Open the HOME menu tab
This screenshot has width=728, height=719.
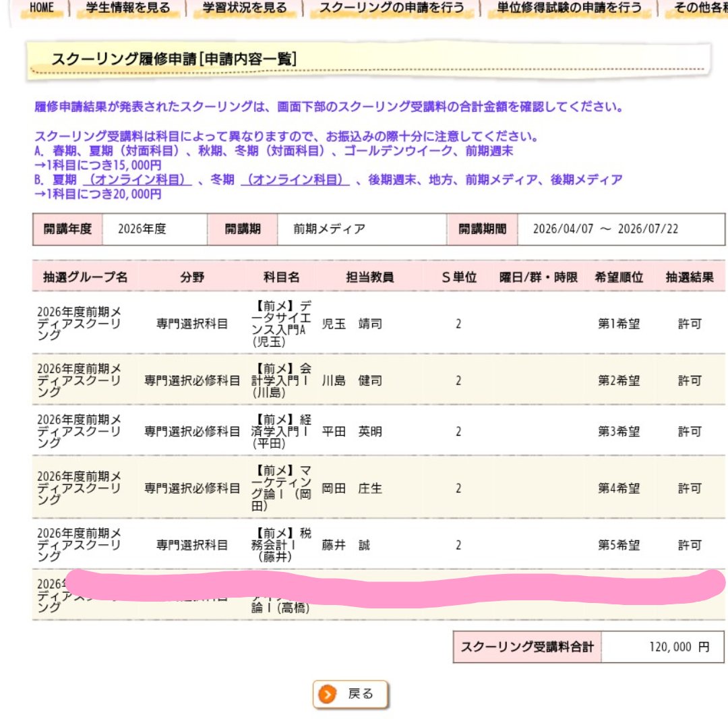pyautogui.click(x=41, y=8)
